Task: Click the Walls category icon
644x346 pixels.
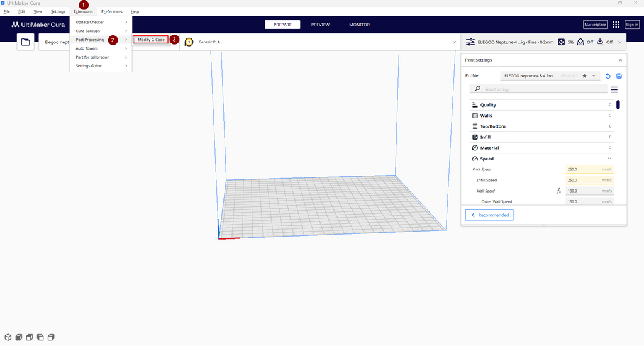Action: pos(475,116)
